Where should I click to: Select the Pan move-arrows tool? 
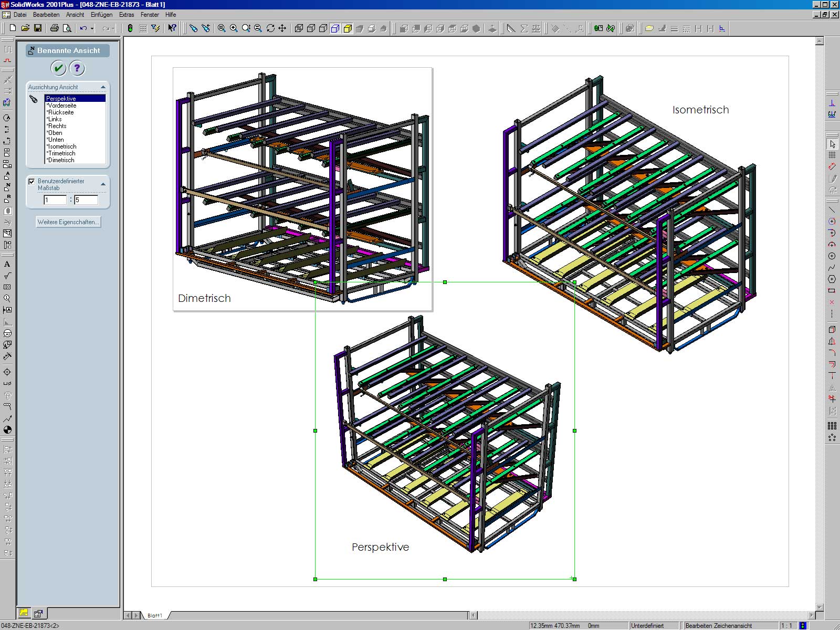(282, 28)
